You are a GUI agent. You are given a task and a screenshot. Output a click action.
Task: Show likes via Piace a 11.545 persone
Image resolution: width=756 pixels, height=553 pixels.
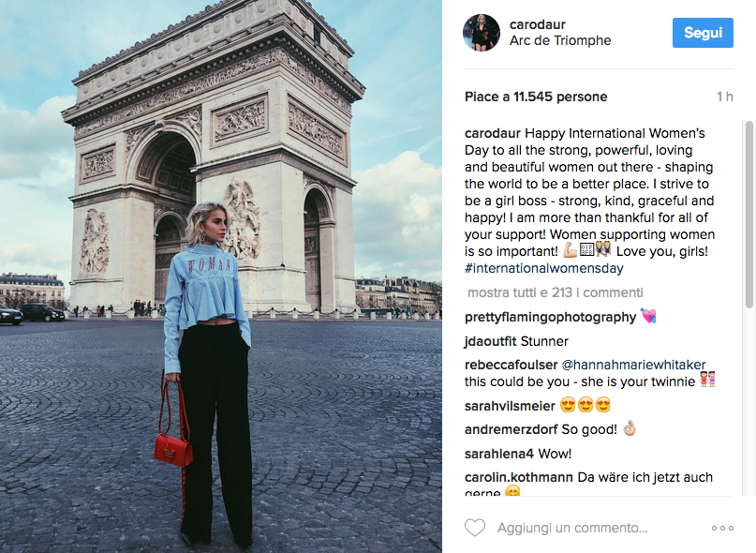click(536, 97)
